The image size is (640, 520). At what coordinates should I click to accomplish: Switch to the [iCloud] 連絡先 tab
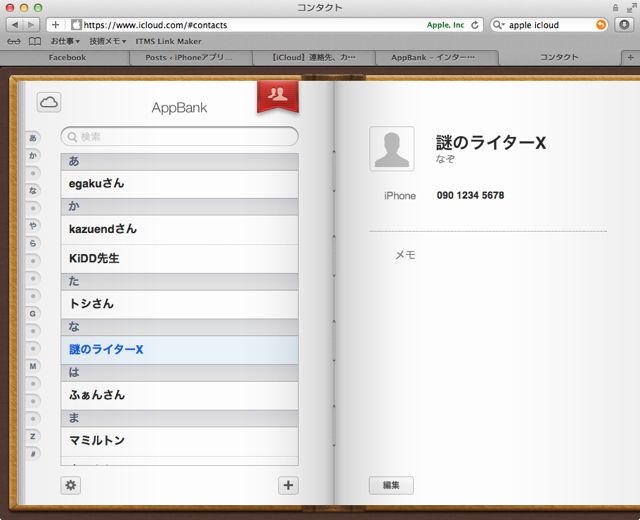point(313,58)
